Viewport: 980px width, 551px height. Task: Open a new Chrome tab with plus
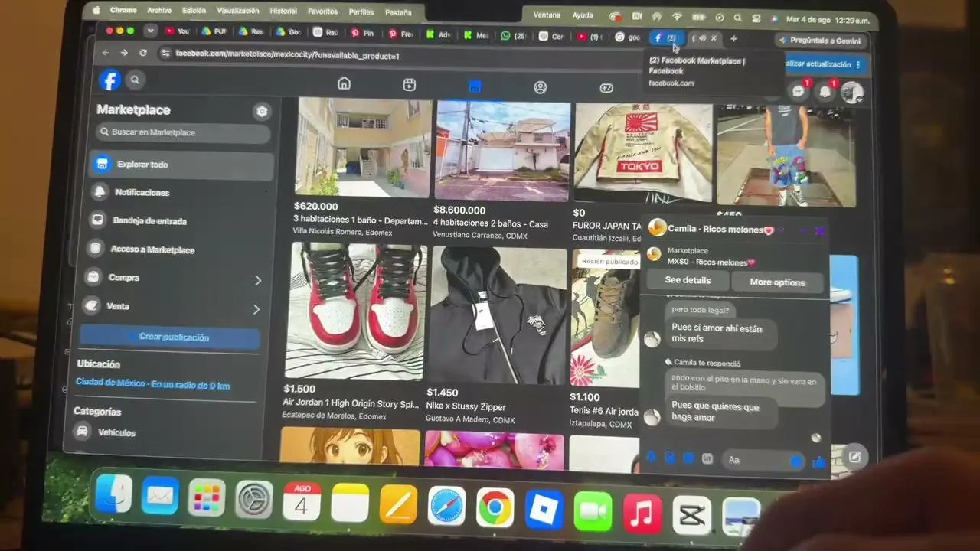(x=733, y=38)
